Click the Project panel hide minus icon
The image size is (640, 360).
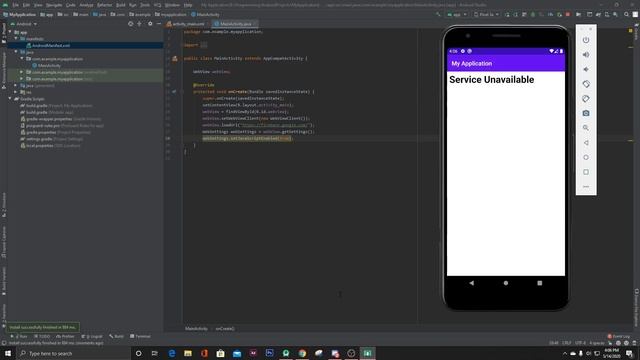coord(159,24)
